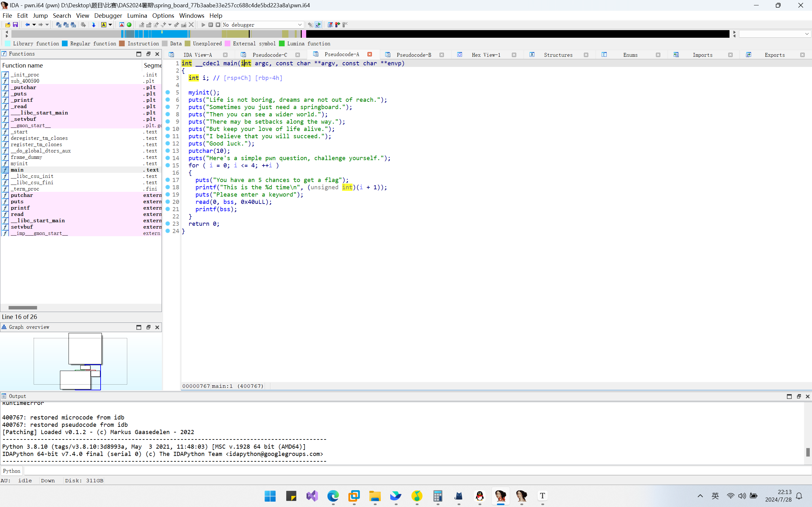This screenshot has height=507, width=812.
Task: Switch to the Exports tab
Action: 775,55
